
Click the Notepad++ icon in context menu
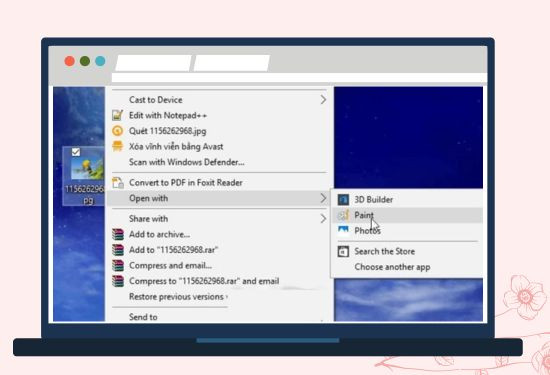coord(118,115)
